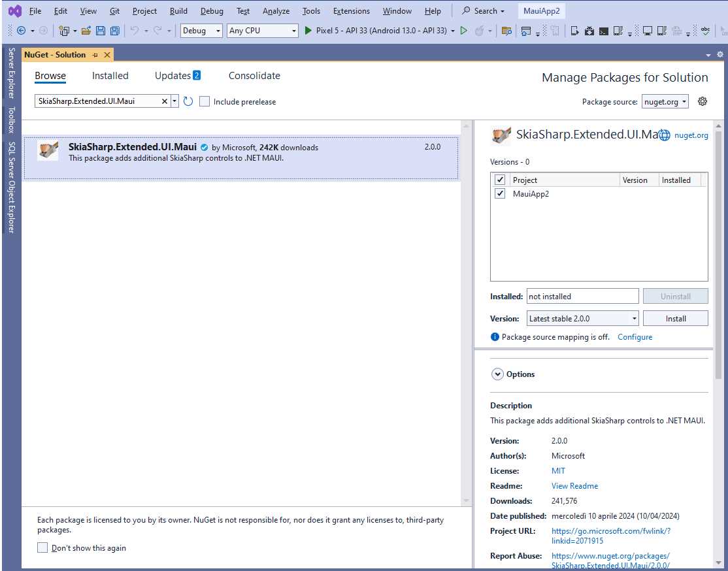Open the MIT license link

coord(558,471)
